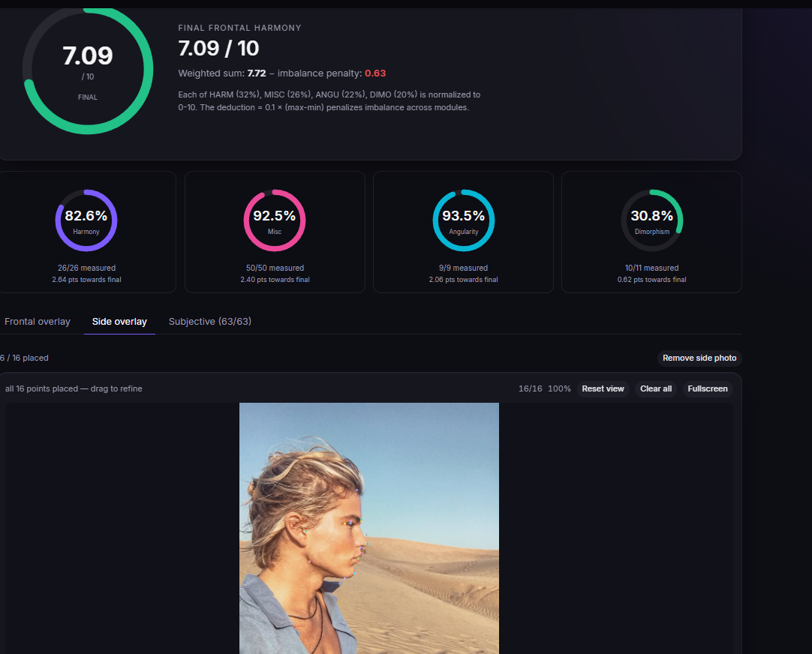Select the purple under-chin landmark point
Screen dimensions: 812x654
345,578
